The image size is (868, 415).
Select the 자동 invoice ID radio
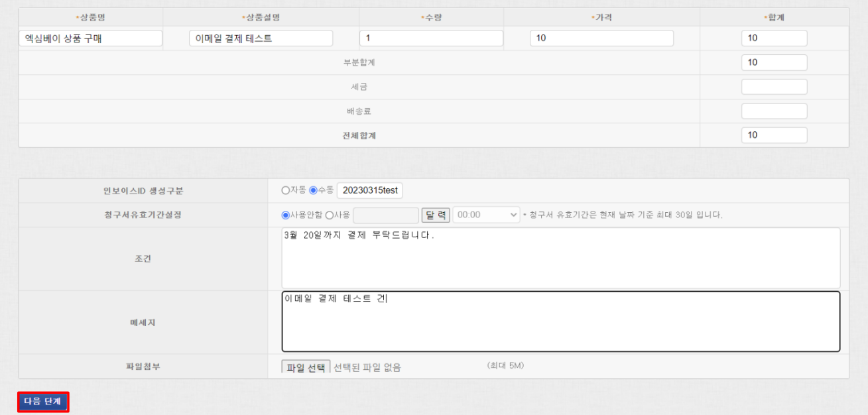286,190
